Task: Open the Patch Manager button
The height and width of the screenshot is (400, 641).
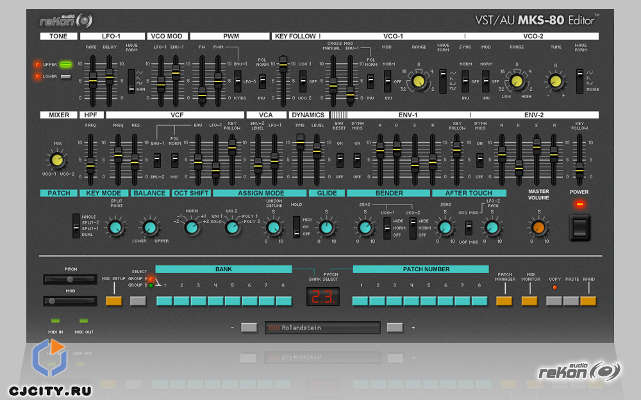Action: (x=504, y=301)
